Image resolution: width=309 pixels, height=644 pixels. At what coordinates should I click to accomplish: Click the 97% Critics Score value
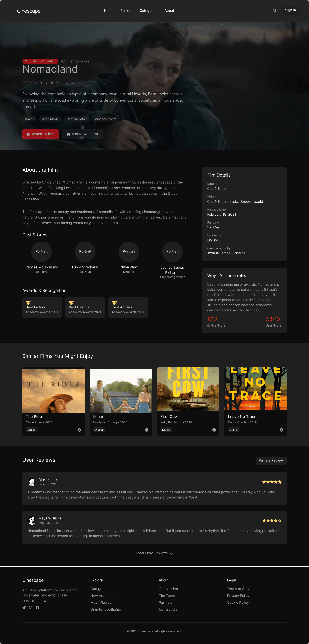(212, 319)
